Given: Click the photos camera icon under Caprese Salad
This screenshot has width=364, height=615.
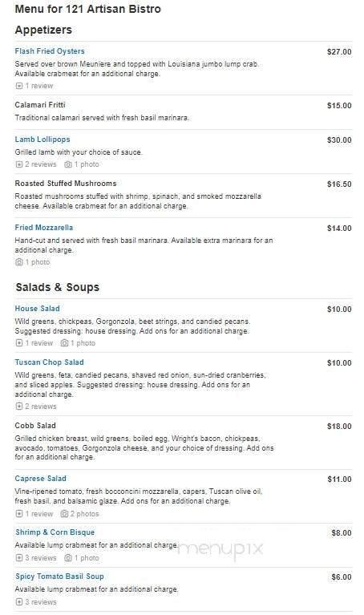Looking at the screenshot, I should click(x=64, y=513).
